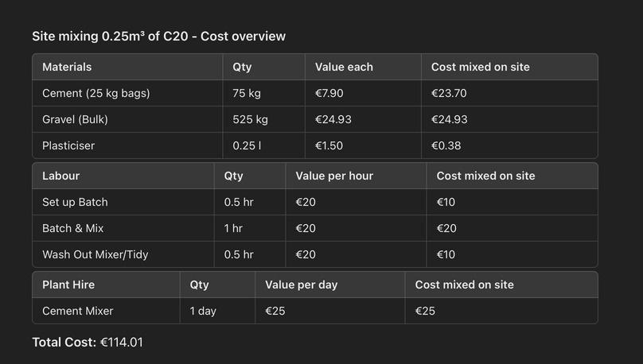Select the Plasticiser row label
This screenshot has width=643, height=364.
[68, 145]
